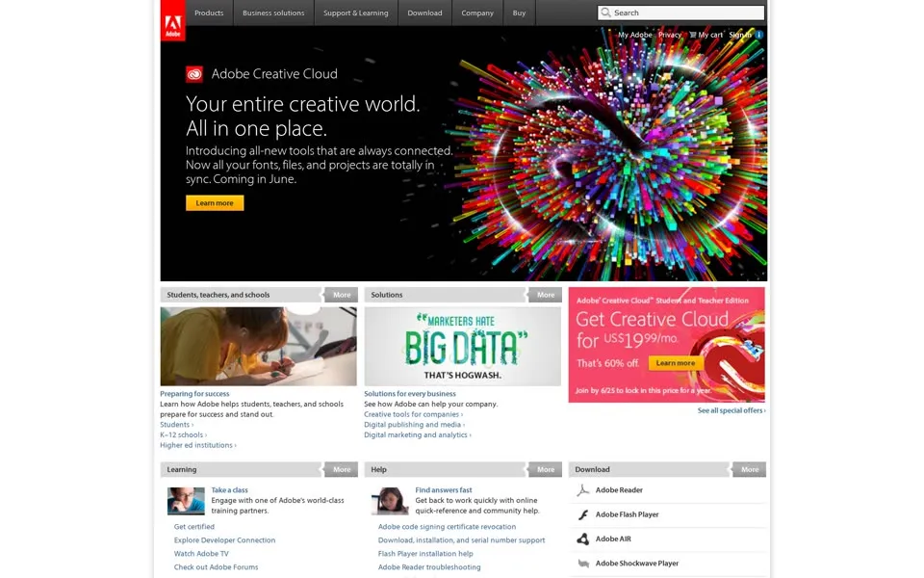Open the My cart link

(x=710, y=35)
